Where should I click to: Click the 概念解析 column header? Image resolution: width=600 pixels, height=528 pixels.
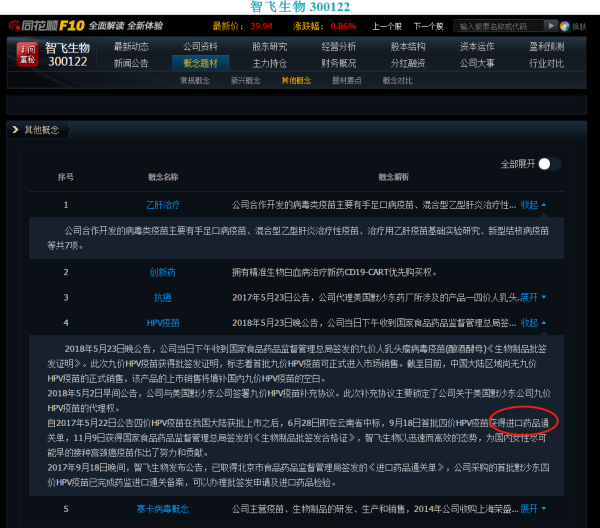[394, 177]
